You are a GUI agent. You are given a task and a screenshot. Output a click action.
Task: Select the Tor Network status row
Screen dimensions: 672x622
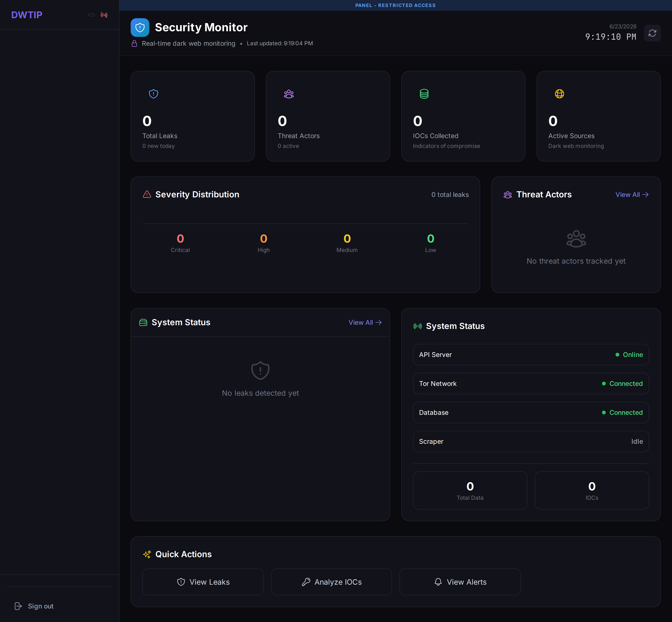(531, 384)
